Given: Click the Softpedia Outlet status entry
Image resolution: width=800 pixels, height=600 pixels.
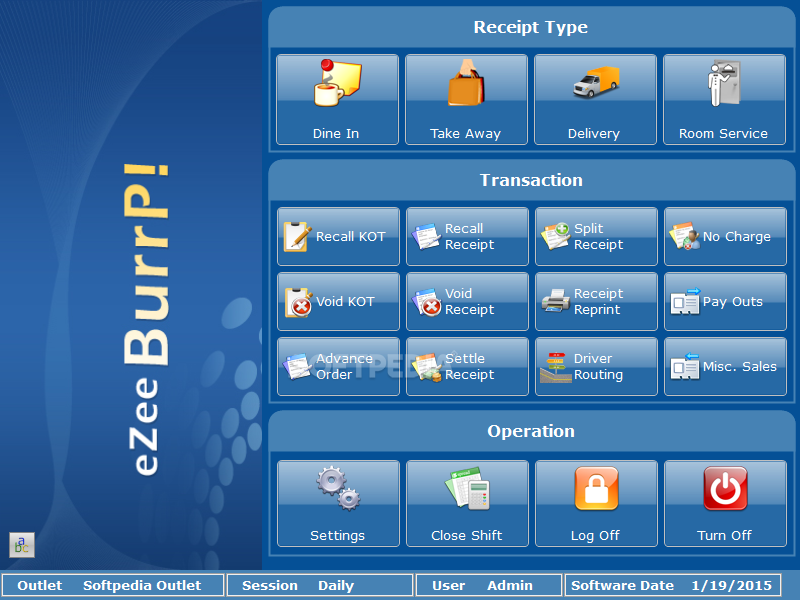Looking at the screenshot, I should 113,585.
